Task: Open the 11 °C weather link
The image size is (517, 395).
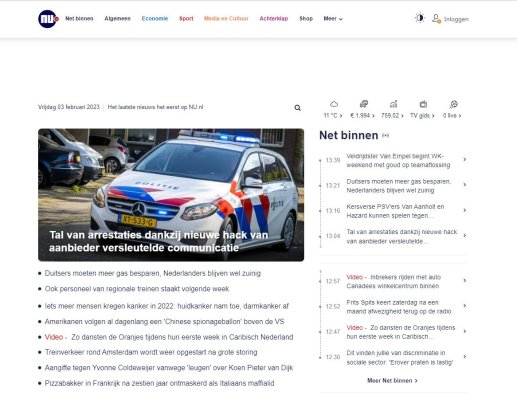Action: (x=333, y=116)
